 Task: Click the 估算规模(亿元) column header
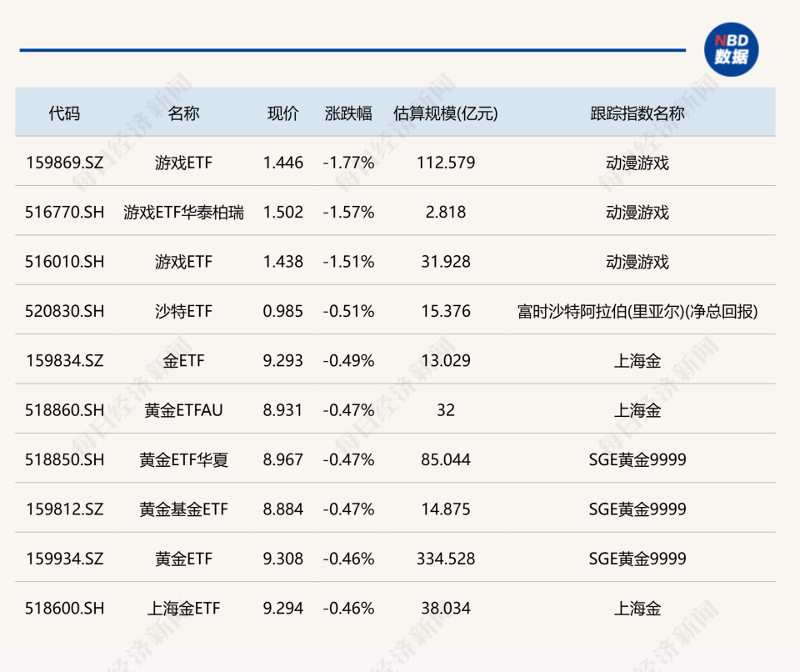click(445, 113)
